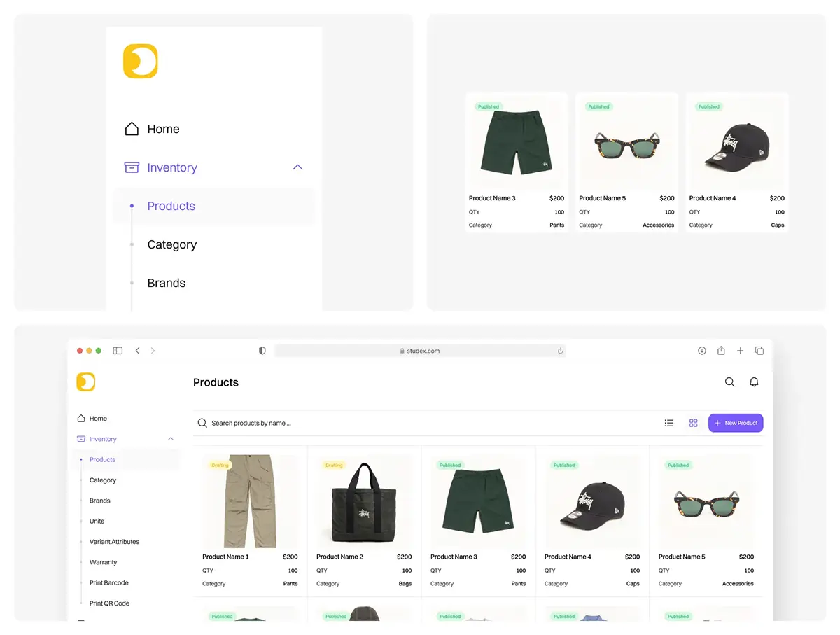This screenshot has width=840, height=635.
Task: Switch to grid view layout
Action: click(x=693, y=423)
